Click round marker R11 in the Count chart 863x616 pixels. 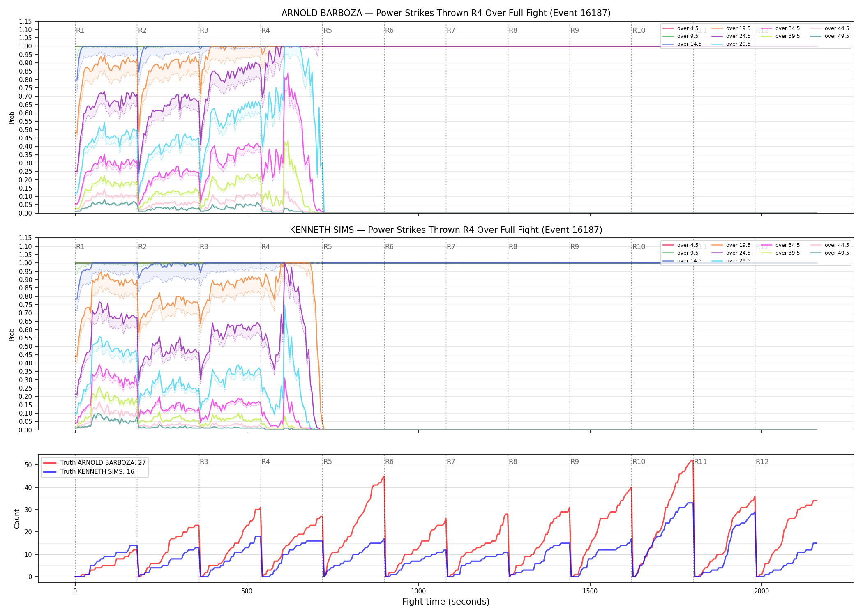pos(701,462)
